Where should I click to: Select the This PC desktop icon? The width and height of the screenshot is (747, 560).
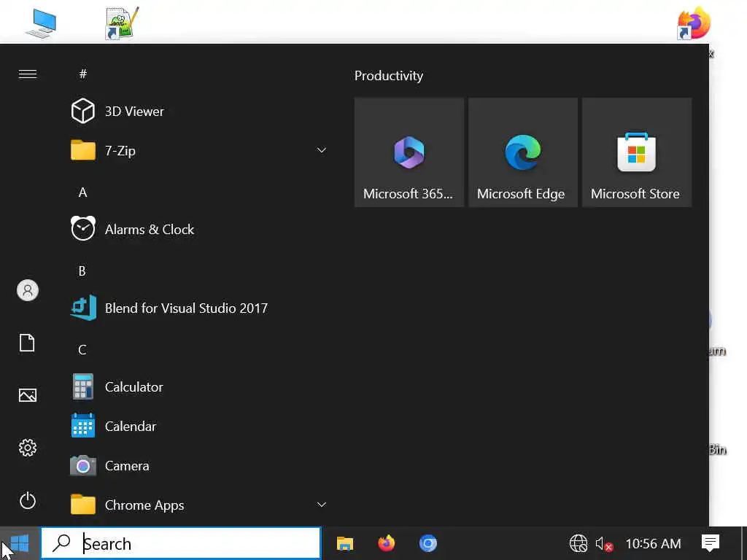(42, 24)
